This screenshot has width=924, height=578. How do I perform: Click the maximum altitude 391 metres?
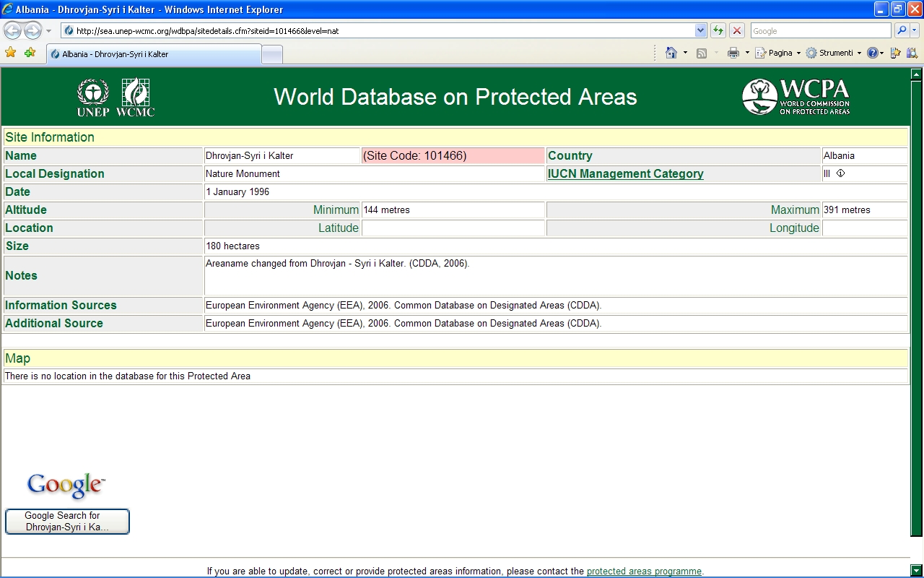click(847, 210)
